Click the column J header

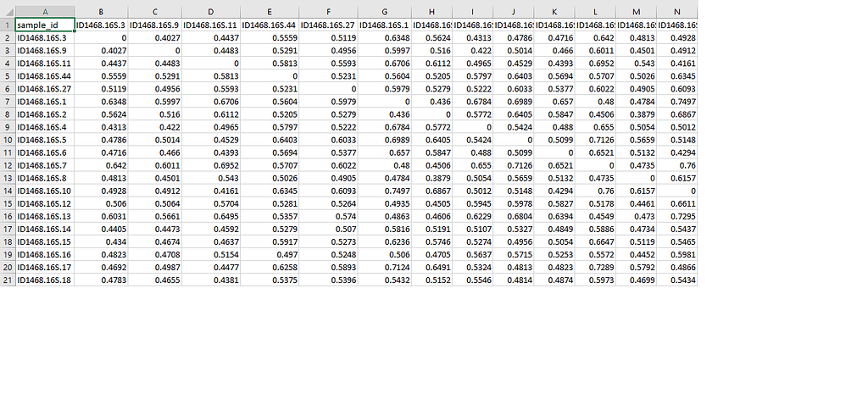[514, 12]
